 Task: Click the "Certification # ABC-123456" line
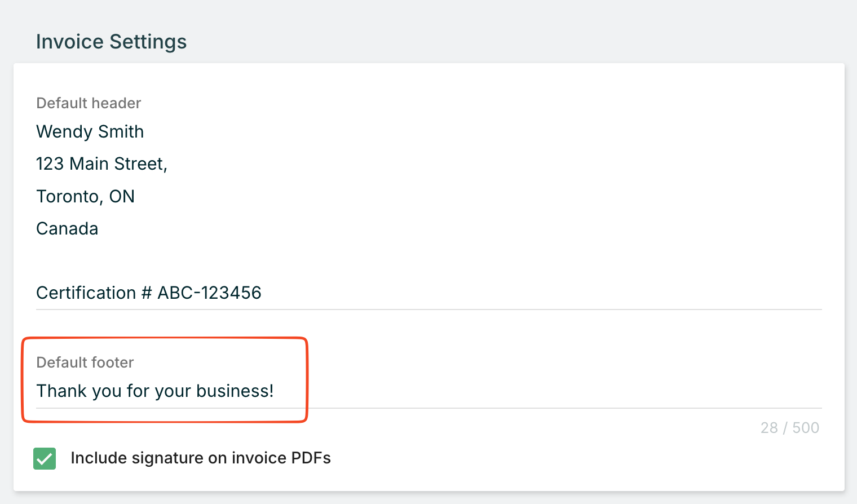tap(149, 293)
